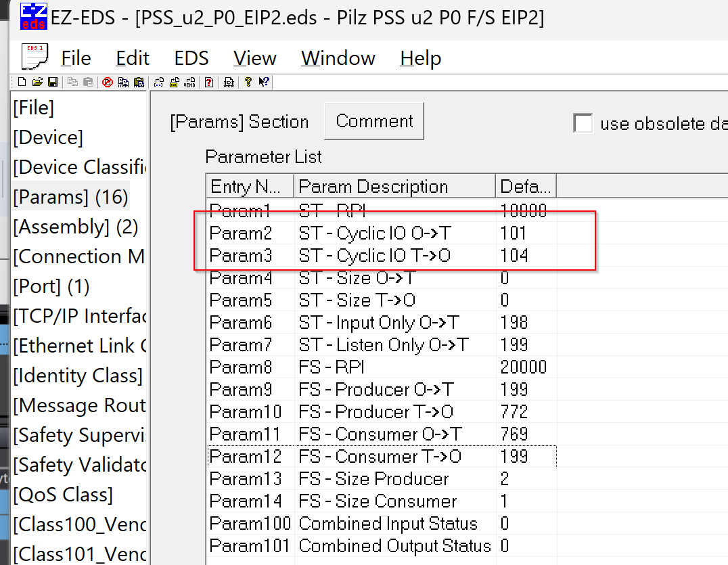Select Param6 ST - Input Only O->T row
728x565 pixels.
[382, 322]
